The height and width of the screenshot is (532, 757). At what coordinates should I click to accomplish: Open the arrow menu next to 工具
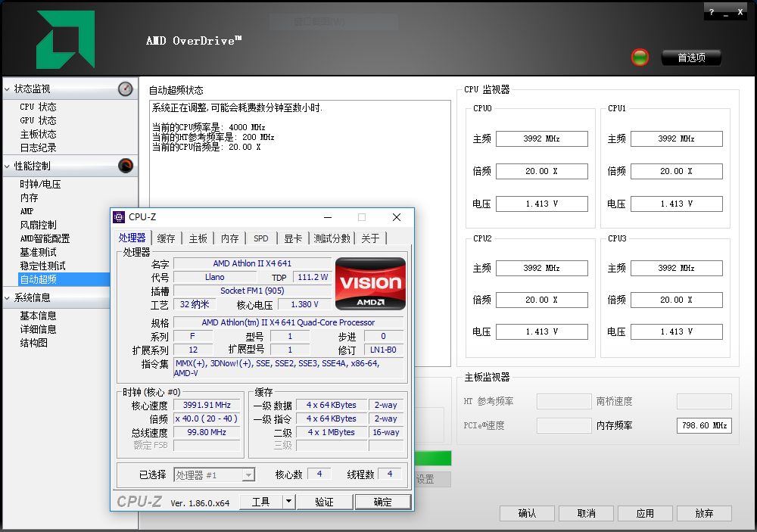pyautogui.click(x=288, y=502)
